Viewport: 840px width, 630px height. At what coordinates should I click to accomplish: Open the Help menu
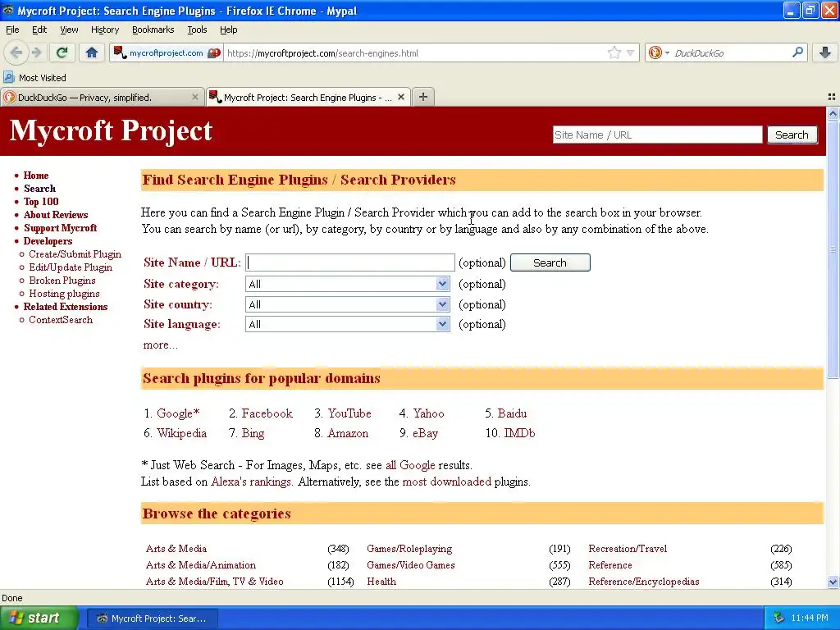[228, 30]
